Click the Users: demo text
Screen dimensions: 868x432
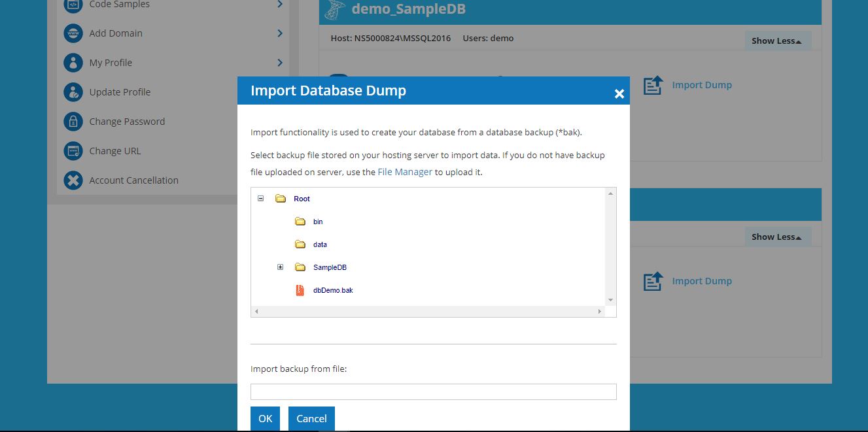488,38
